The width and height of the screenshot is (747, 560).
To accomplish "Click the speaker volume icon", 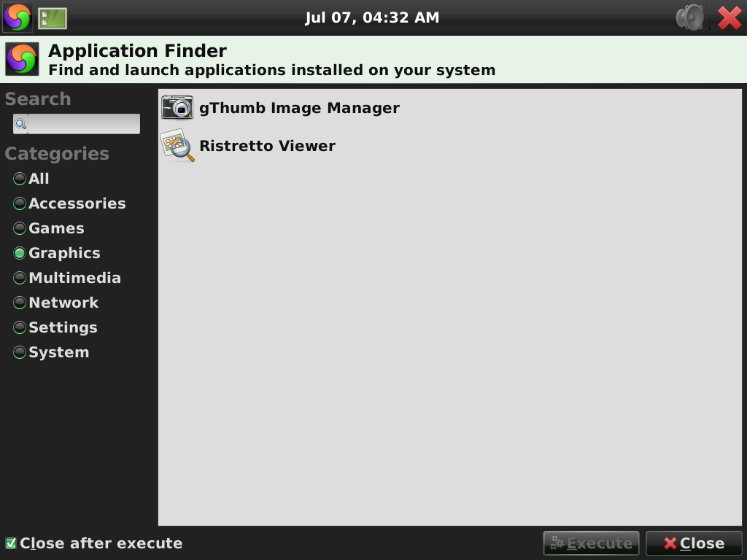I will pos(689,17).
